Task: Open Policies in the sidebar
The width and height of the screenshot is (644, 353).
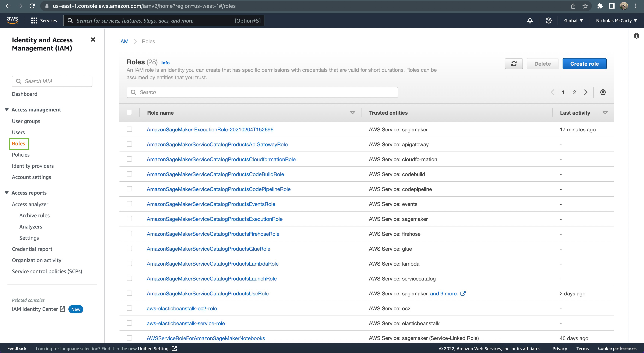Action: (21, 155)
